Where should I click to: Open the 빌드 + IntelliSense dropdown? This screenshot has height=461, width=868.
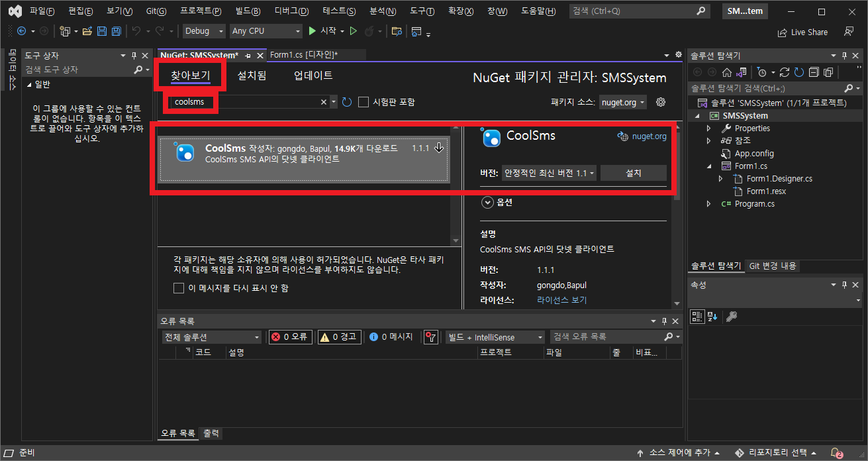[x=495, y=337]
